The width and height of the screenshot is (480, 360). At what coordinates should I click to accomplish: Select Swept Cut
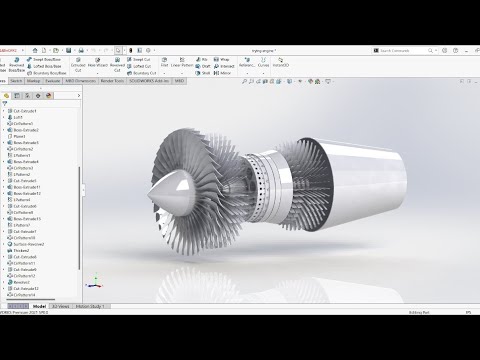(x=139, y=59)
